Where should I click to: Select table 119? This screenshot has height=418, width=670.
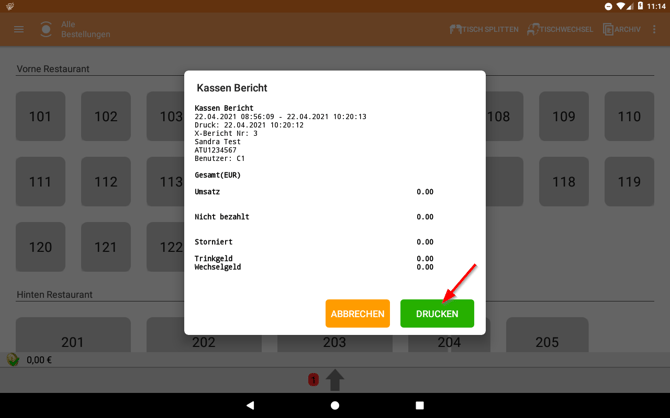pyautogui.click(x=629, y=182)
